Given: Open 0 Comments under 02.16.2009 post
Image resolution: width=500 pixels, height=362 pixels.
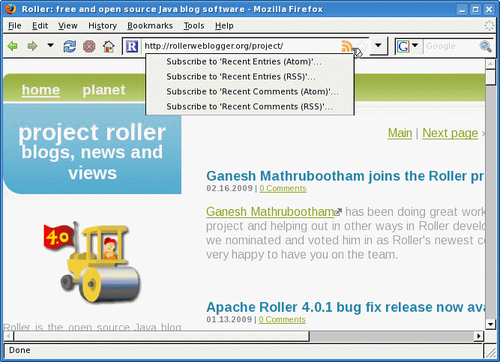Looking at the screenshot, I should 283,188.
